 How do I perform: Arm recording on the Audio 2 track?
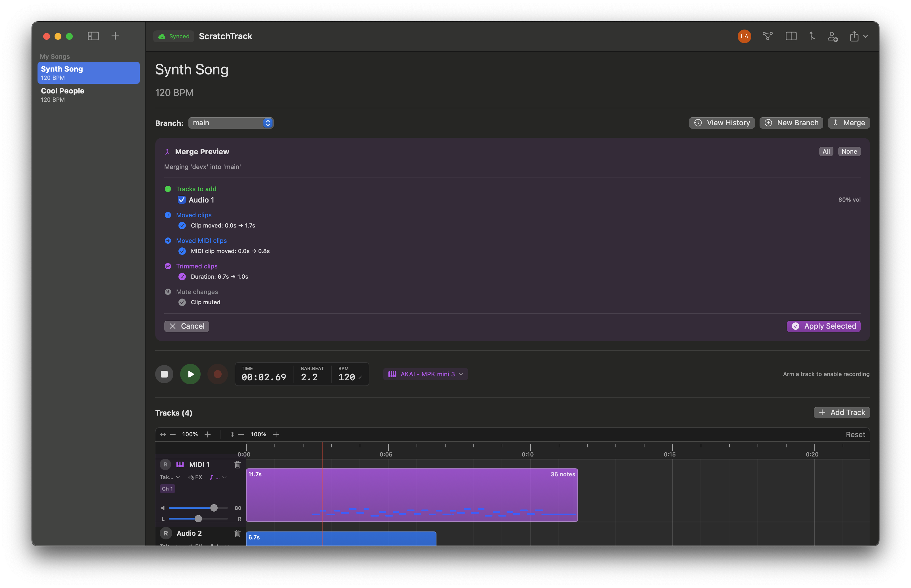[165, 533]
